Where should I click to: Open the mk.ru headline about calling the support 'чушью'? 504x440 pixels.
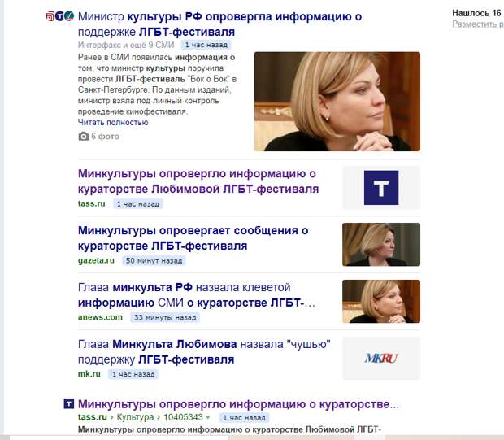(x=204, y=352)
